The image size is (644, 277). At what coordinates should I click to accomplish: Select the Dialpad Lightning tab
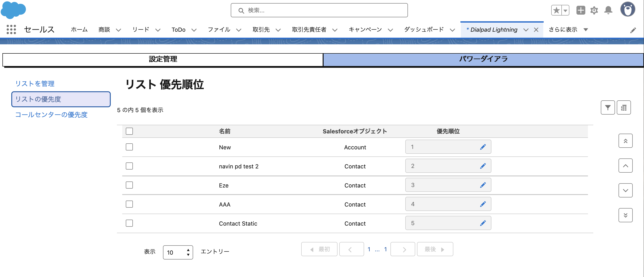494,30
